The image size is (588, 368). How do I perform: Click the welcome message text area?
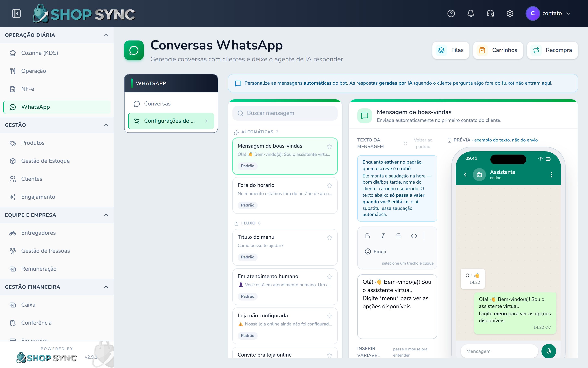[x=397, y=307]
